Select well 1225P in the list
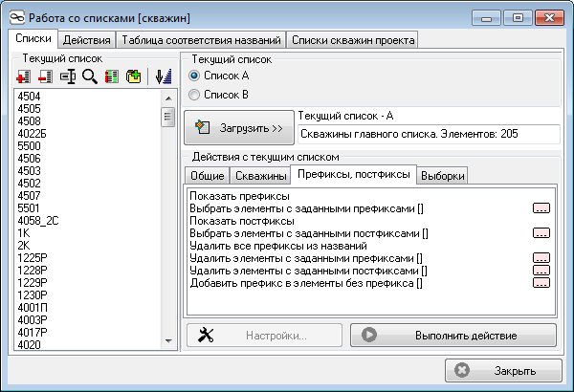 33,258
